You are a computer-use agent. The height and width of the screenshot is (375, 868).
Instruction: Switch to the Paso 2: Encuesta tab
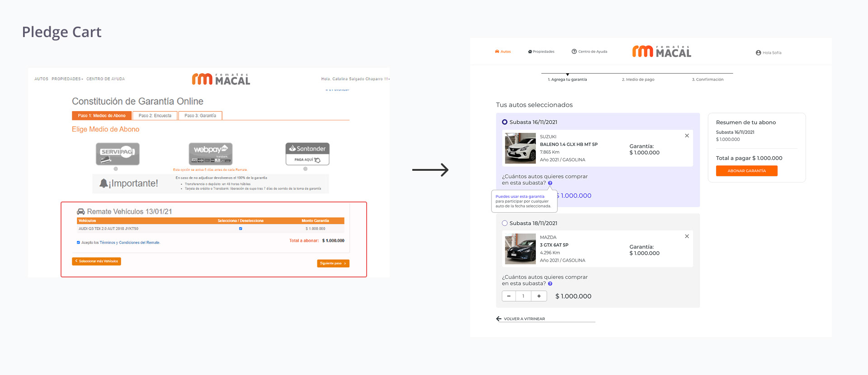click(x=155, y=116)
